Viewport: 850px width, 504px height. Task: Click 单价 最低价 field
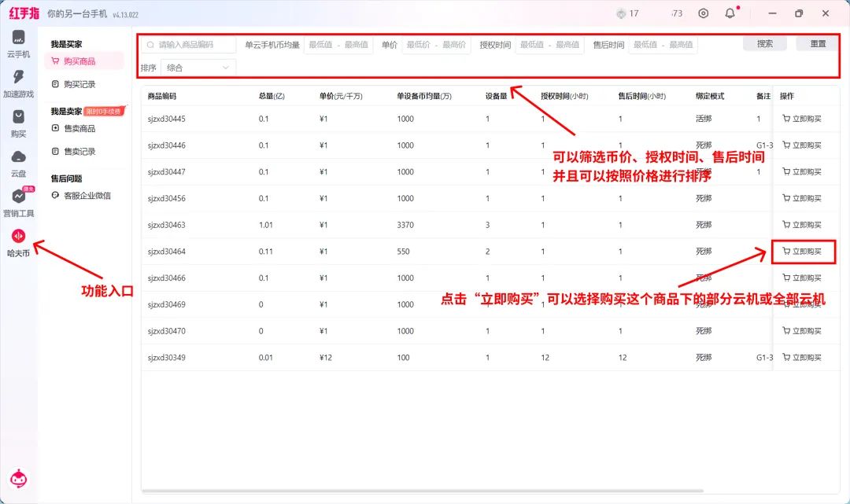[x=418, y=44]
